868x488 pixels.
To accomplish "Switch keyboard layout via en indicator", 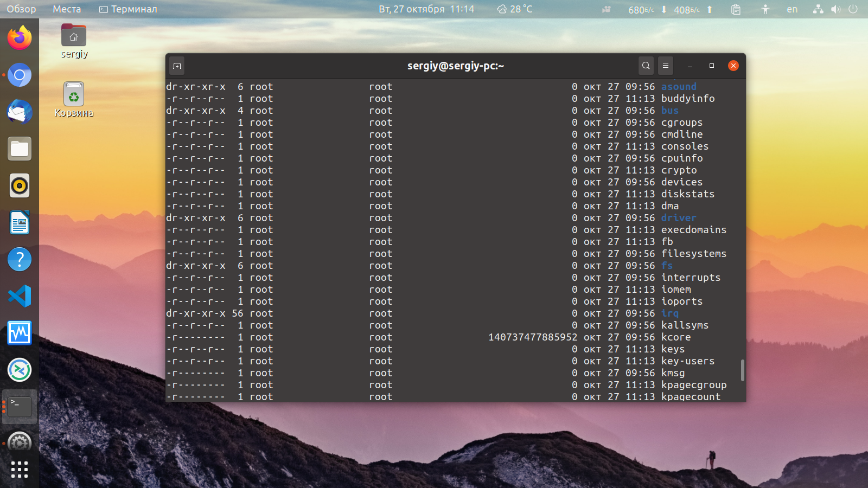I will pyautogui.click(x=792, y=9).
